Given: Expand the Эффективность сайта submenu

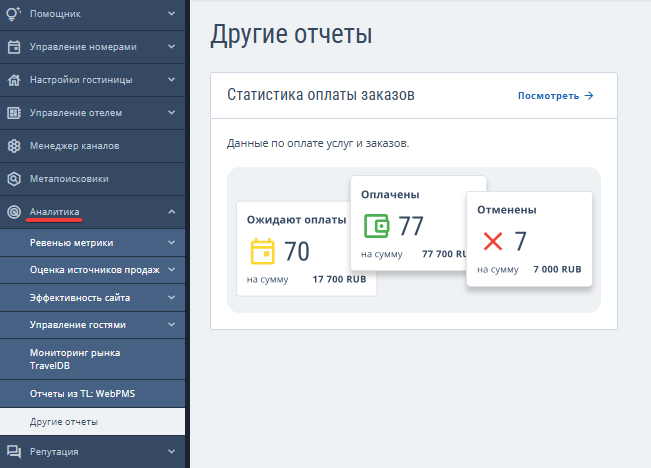Looking at the screenshot, I should pos(171,298).
